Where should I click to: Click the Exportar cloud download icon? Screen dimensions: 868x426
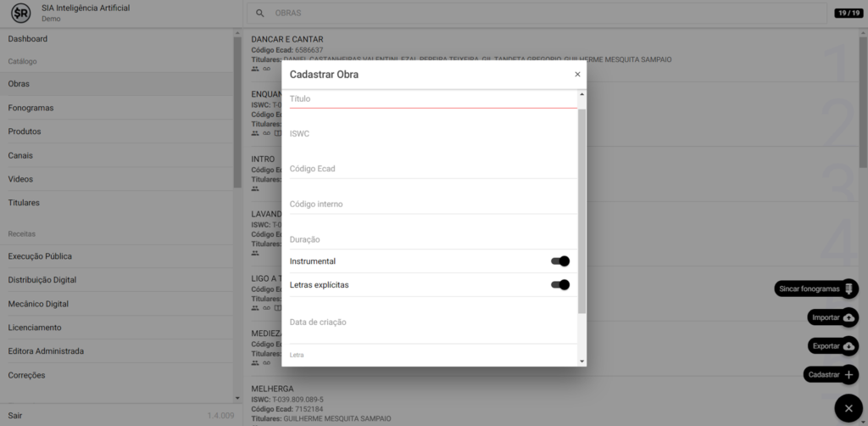click(x=849, y=346)
